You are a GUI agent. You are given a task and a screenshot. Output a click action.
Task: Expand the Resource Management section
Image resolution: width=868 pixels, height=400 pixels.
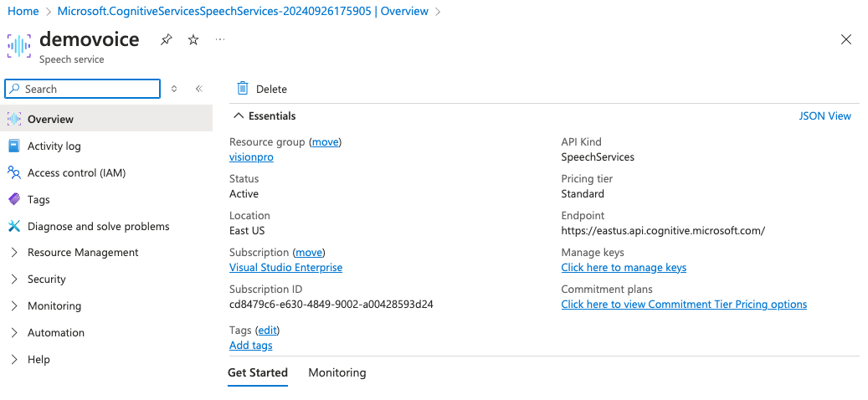[x=83, y=252]
